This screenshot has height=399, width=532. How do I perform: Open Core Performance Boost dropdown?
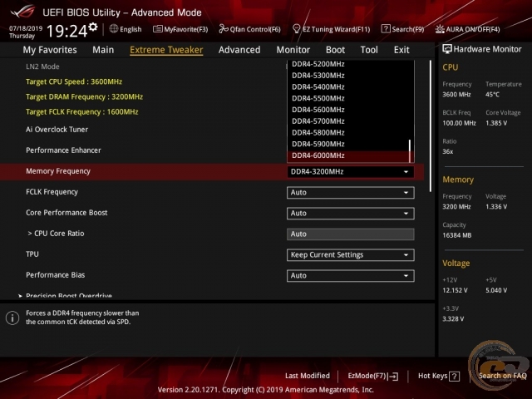tap(351, 214)
